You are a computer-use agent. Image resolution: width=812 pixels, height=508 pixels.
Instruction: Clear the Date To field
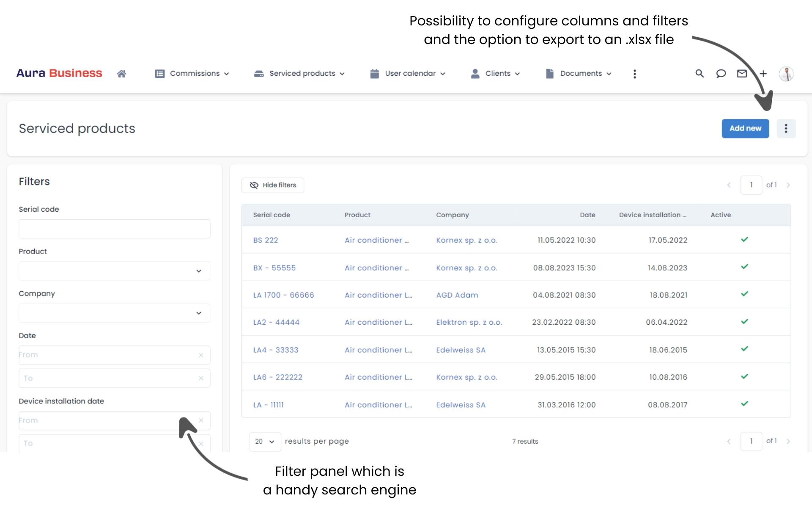click(201, 378)
